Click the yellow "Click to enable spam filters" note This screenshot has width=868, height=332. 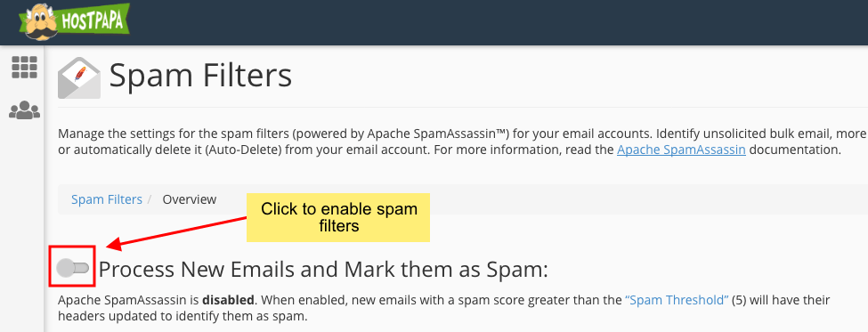point(338,217)
